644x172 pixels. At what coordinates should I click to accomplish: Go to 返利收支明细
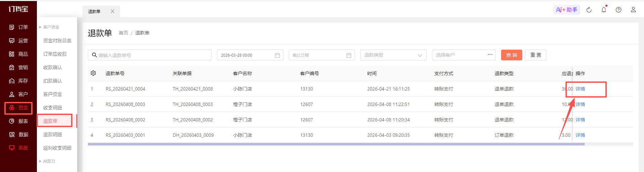tap(57, 148)
